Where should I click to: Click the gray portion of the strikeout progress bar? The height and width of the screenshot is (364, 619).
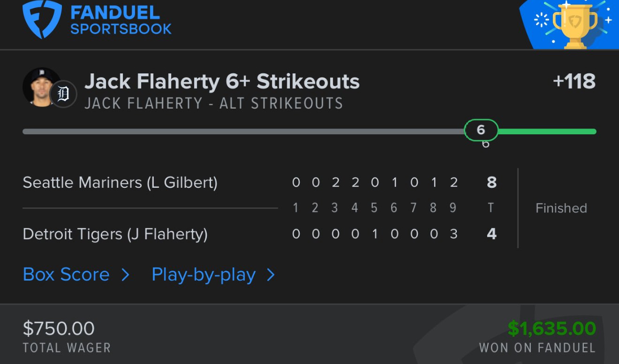242,132
